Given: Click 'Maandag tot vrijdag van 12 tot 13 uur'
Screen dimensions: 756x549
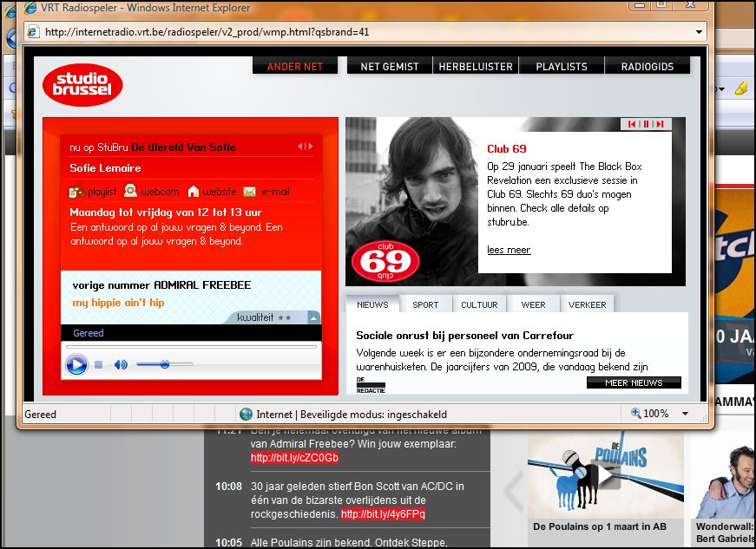Looking at the screenshot, I should [x=166, y=212].
